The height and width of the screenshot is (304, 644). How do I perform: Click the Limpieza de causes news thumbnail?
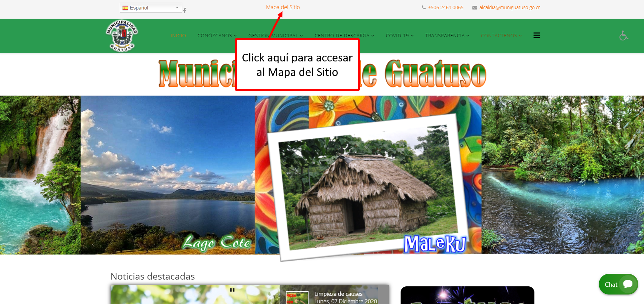[297, 298]
